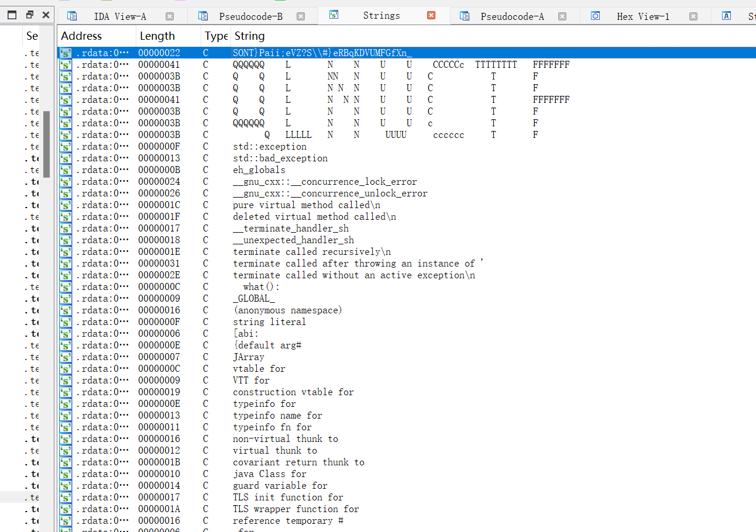
Task: Go to the Pseudocode-A tab
Action: click(x=512, y=16)
